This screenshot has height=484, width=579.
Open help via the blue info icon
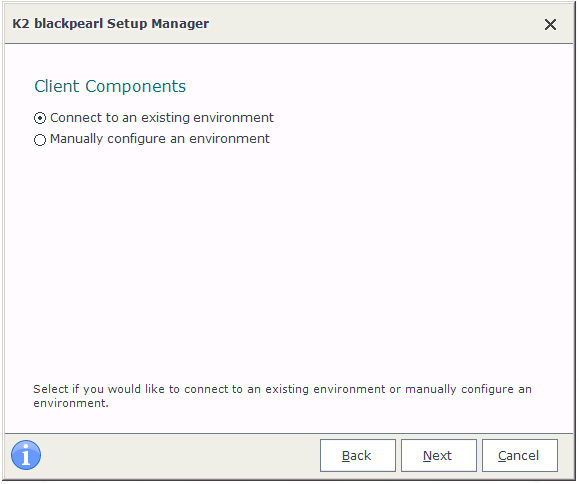[26, 455]
